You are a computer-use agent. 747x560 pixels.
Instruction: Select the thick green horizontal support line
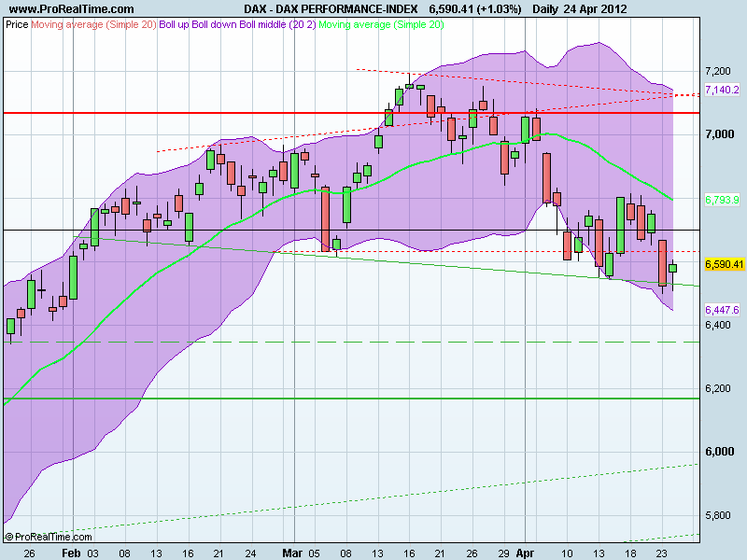coord(352,399)
